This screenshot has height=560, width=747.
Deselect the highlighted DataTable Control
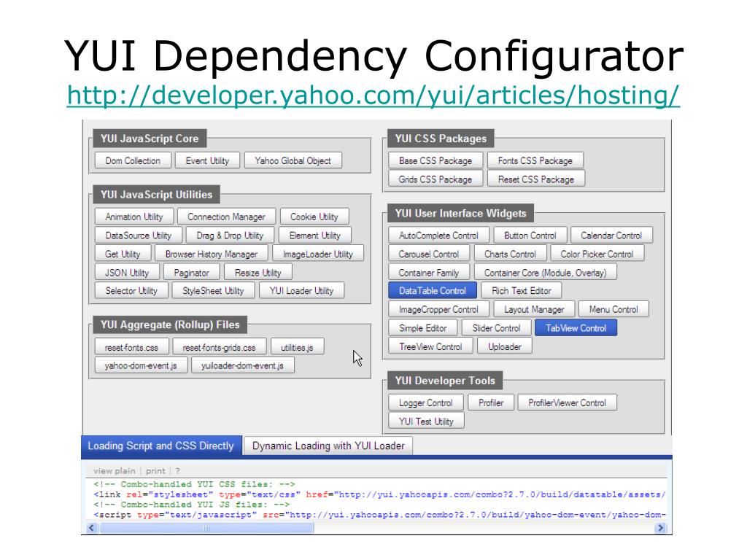pyautogui.click(x=433, y=290)
